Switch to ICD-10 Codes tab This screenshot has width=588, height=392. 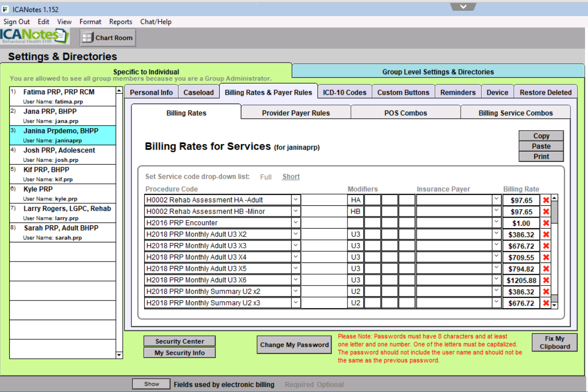pyautogui.click(x=345, y=92)
